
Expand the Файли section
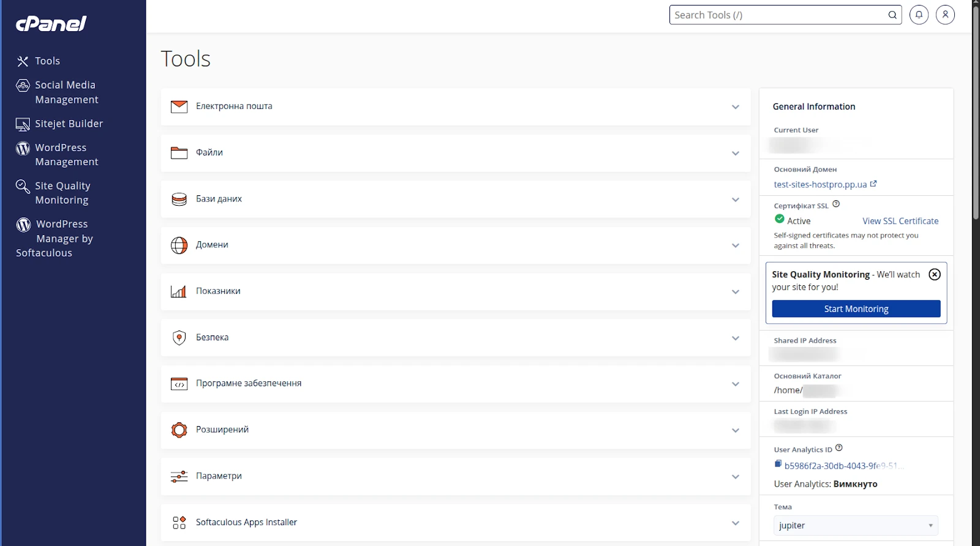(735, 153)
